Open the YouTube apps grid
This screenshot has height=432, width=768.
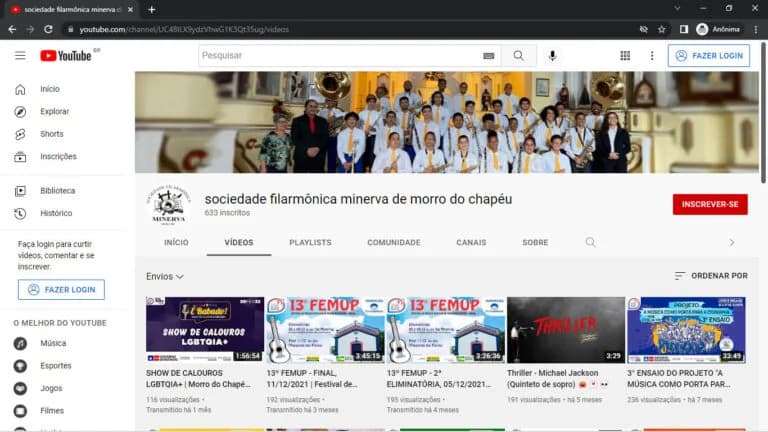point(625,56)
